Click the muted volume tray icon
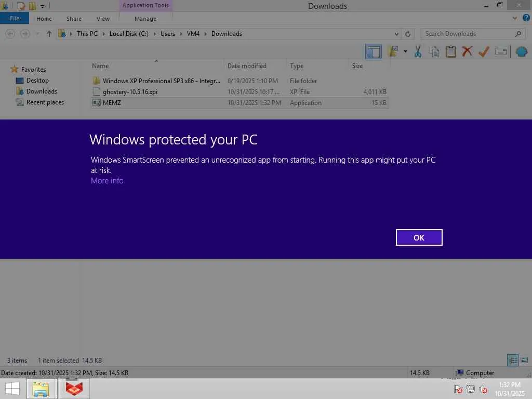532x399 pixels. 483,390
